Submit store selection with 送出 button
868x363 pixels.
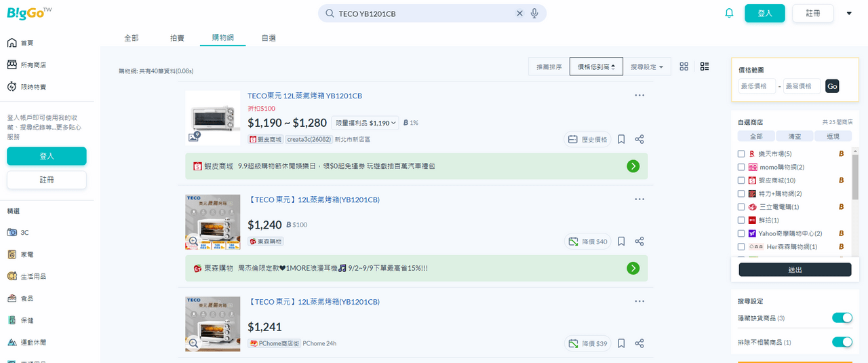tap(795, 269)
